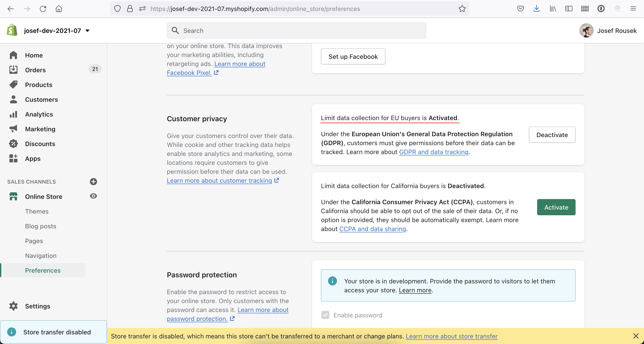Reload the page in the browser
Image resolution: width=644 pixels, height=344 pixels.
click(x=43, y=9)
